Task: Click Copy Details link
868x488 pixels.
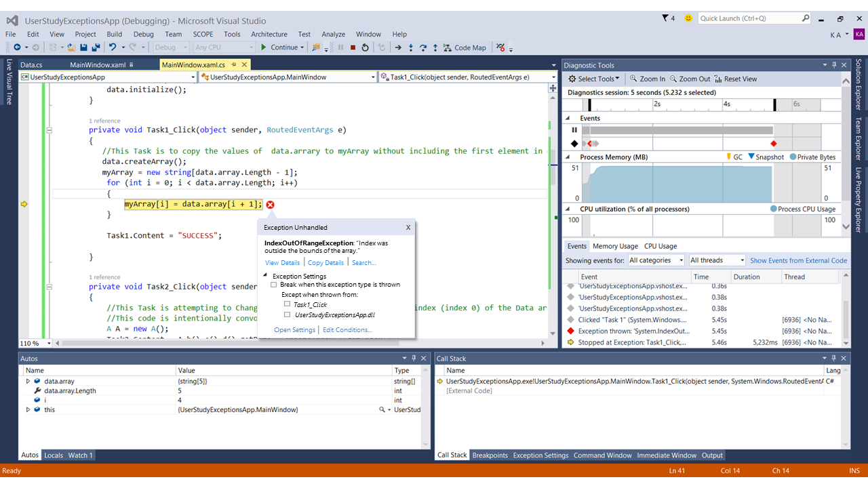Action: click(x=325, y=263)
